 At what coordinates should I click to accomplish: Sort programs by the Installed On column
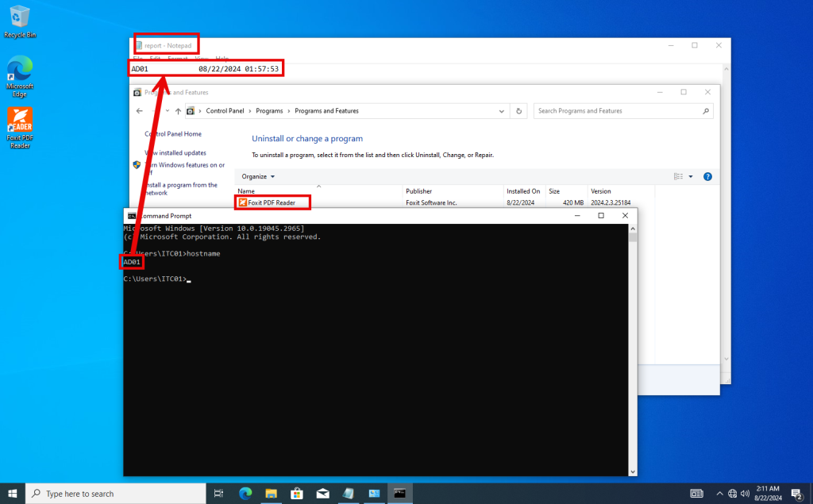(x=523, y=190)
